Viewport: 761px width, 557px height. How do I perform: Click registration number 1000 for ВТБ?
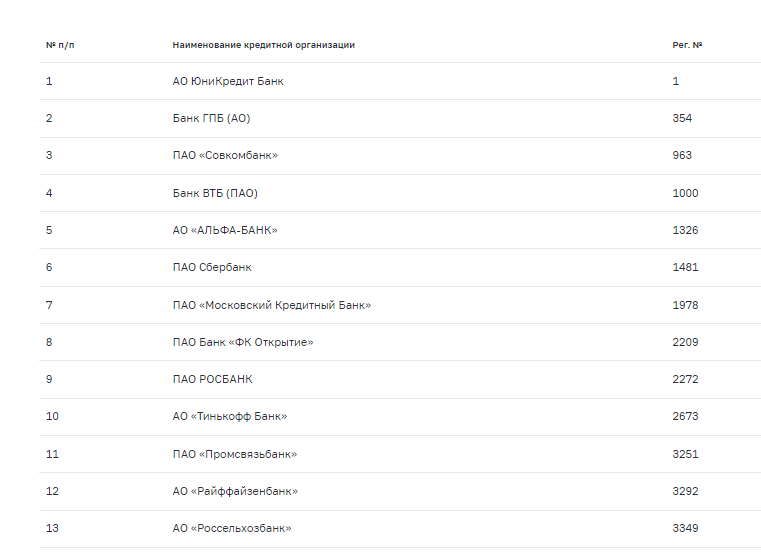[685, 193]
